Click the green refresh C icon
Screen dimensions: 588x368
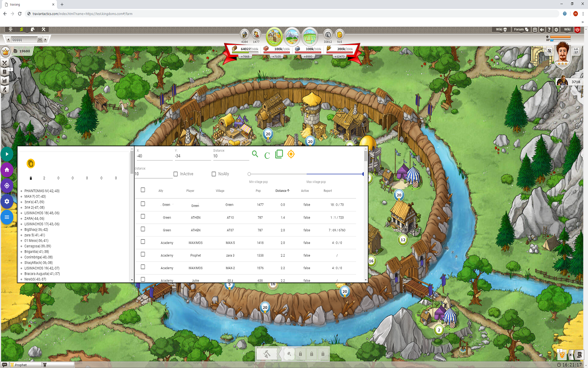[267, 155]
